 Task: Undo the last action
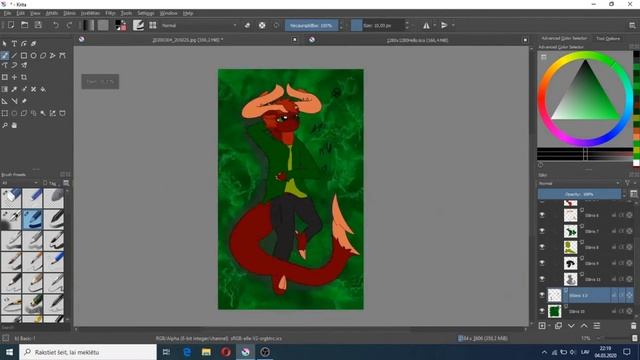click(x=56, y=25)
